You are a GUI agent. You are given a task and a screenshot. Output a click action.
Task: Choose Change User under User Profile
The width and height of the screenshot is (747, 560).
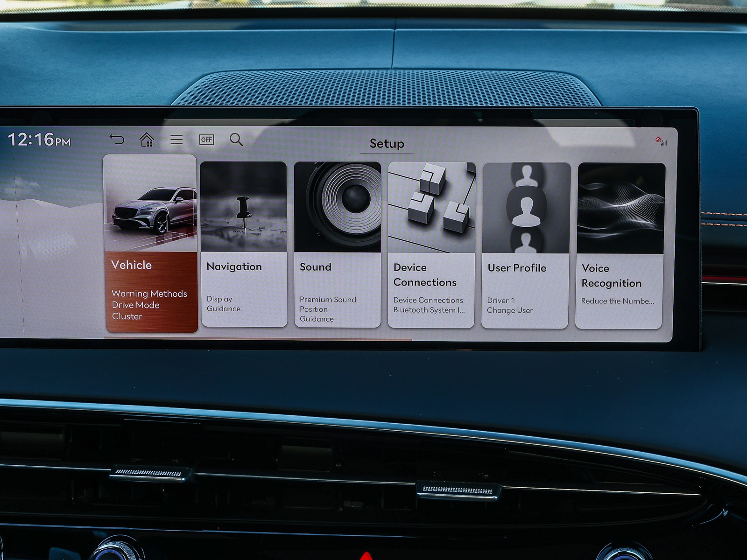pyautogui.click(x=510, y=310)
